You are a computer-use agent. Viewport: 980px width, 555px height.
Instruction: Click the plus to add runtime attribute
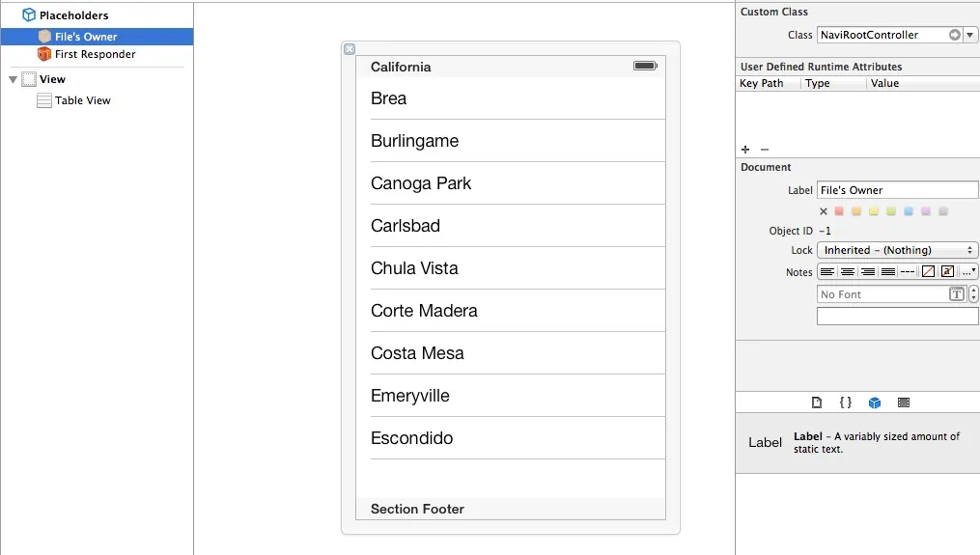tap(745, 150)
